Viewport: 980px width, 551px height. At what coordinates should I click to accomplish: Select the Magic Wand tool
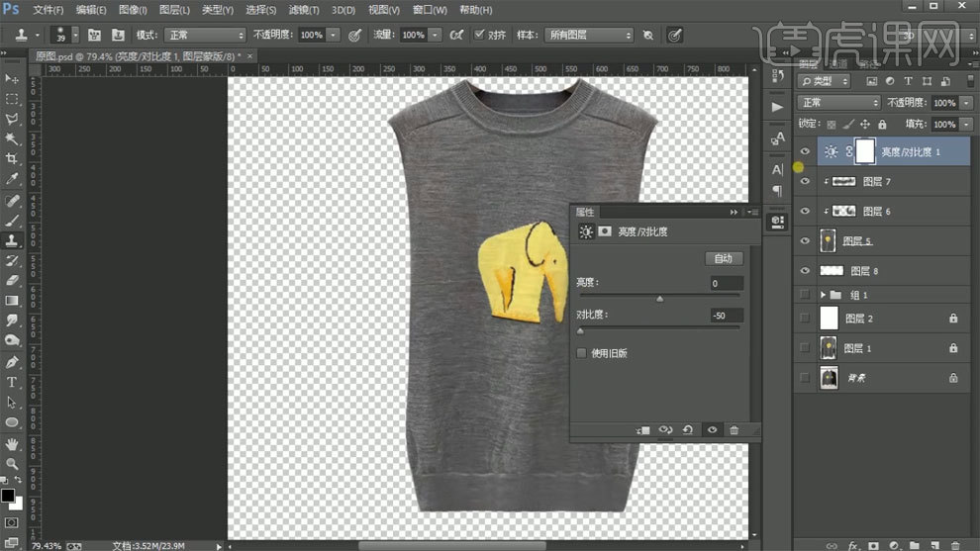point(12,138)
